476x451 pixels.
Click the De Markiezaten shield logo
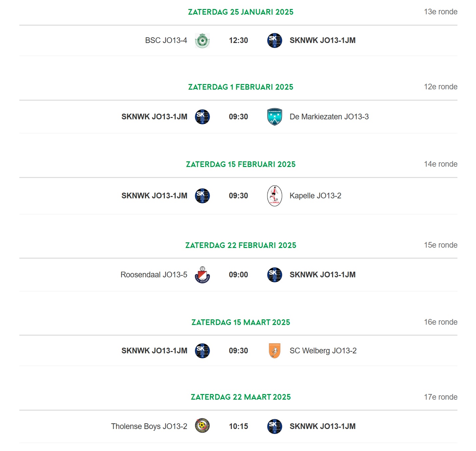click(275, 117)
